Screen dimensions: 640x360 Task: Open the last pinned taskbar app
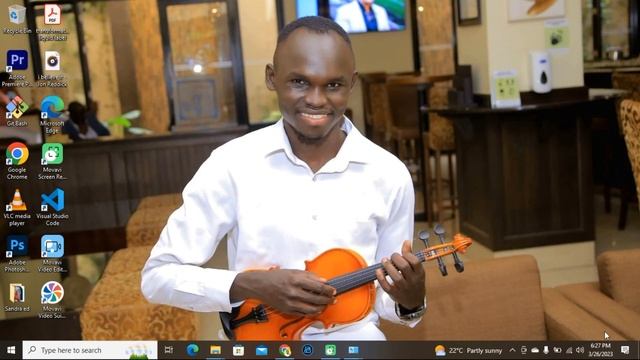tap(353, 350)
